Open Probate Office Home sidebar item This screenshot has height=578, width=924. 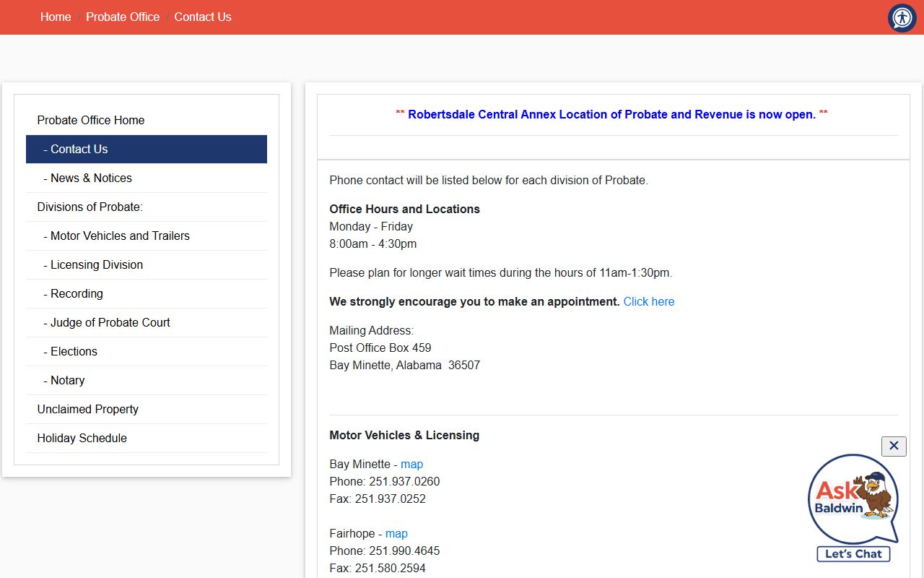click(147, 120)
